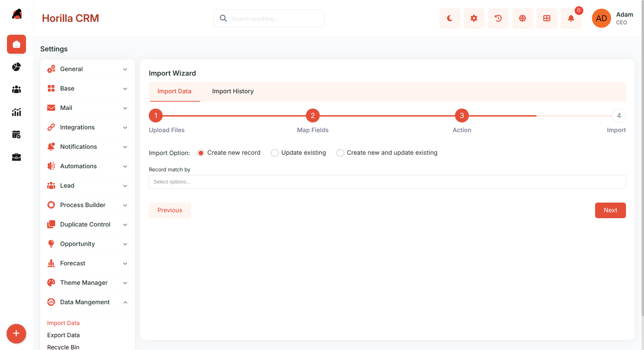Open the grid layout icon in header

[547, 18]
